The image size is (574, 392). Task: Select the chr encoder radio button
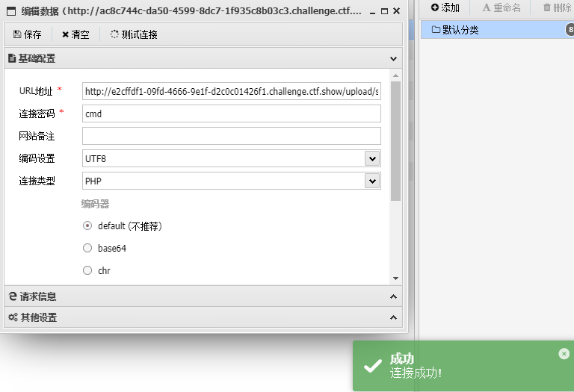point(87,270)
